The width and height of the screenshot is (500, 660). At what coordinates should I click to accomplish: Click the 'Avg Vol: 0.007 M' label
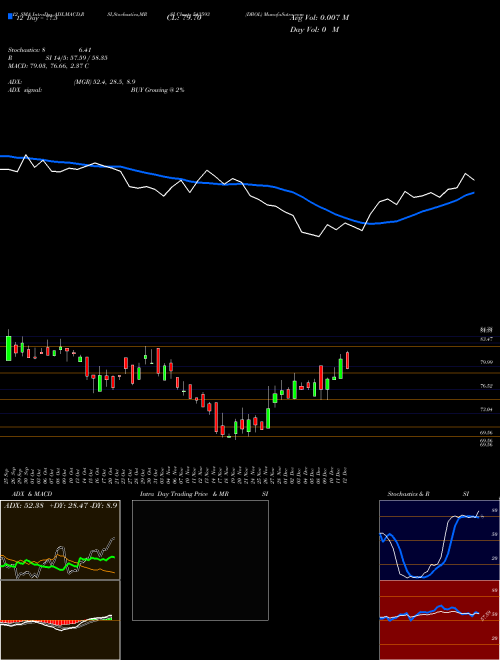tap(319, 18)
